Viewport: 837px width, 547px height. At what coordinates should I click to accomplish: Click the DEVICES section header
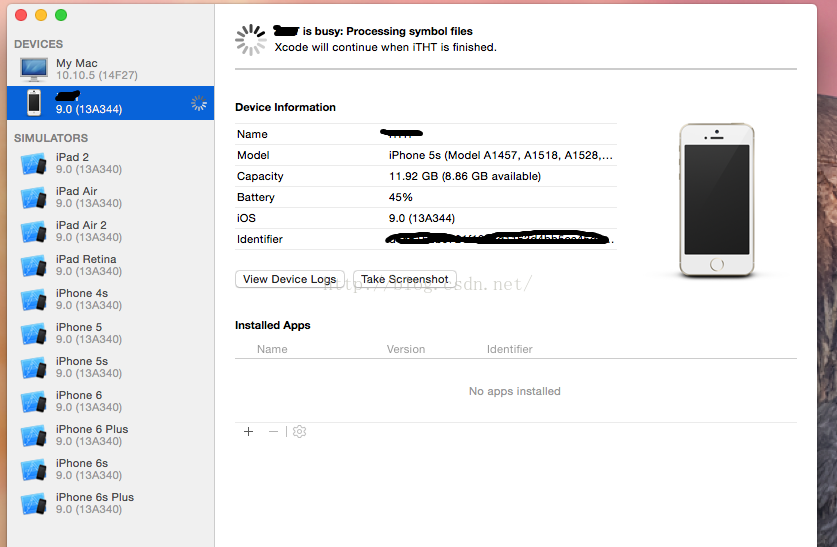(x=38, y=44)
